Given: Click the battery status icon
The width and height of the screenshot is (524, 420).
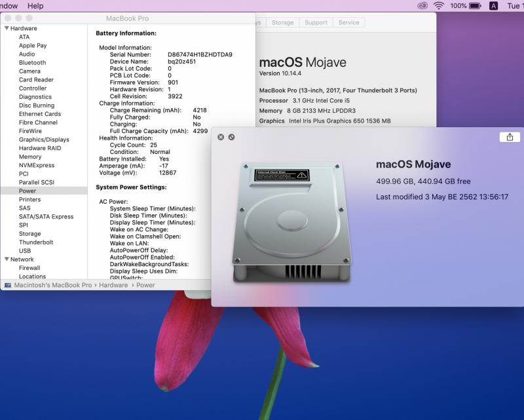Looking at the screenshot, I should coord(476,6).
